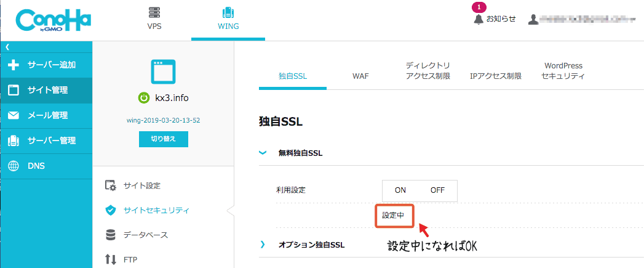Collapse the left sidebar with chevron
This screenshot has height=268, width=644.
click(x=7, y=47)
